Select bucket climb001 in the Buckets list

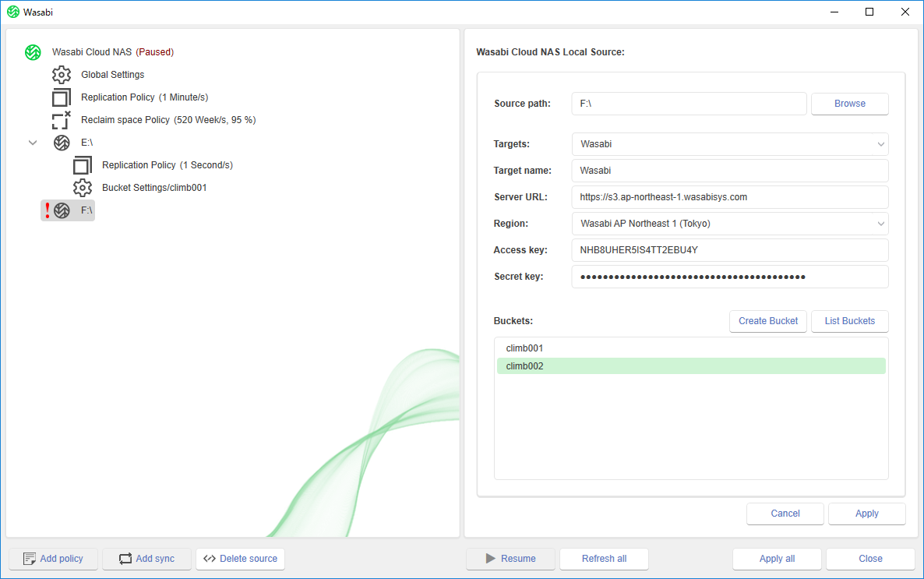coord(691,348)
